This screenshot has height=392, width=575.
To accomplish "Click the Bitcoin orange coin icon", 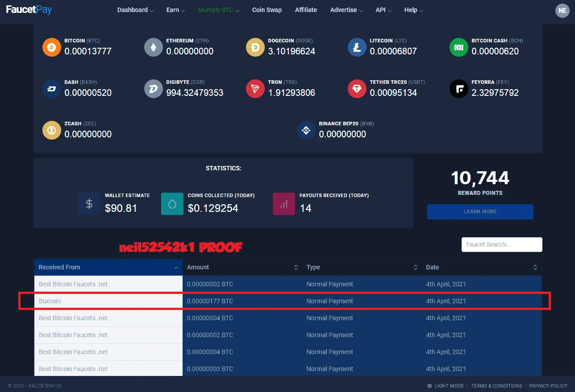I will pos(51,47).
